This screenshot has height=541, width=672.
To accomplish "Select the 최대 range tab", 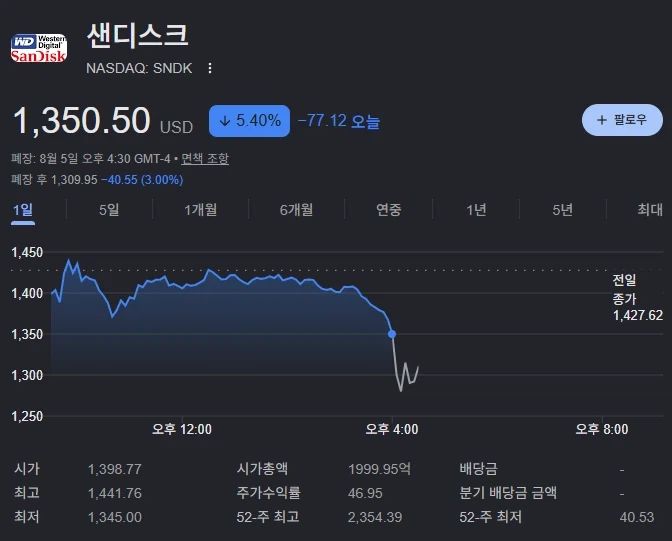I will 650,210.
